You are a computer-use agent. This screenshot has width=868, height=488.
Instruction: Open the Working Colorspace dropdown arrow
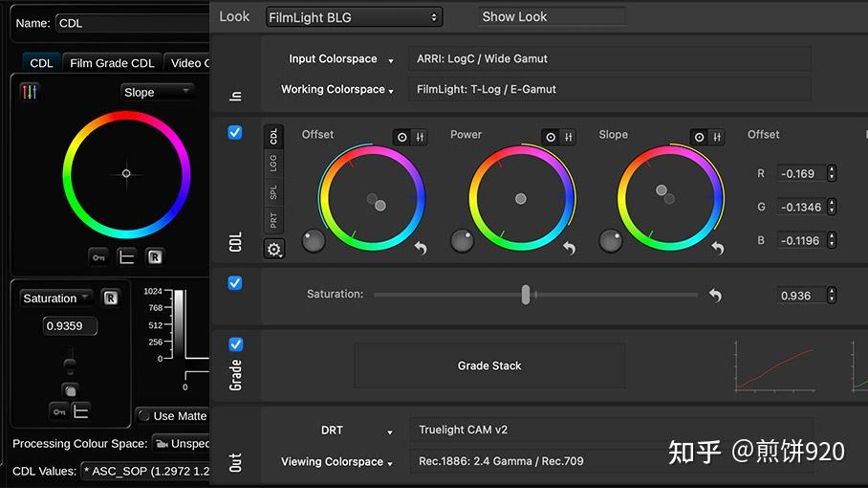(x=391, y=91)
